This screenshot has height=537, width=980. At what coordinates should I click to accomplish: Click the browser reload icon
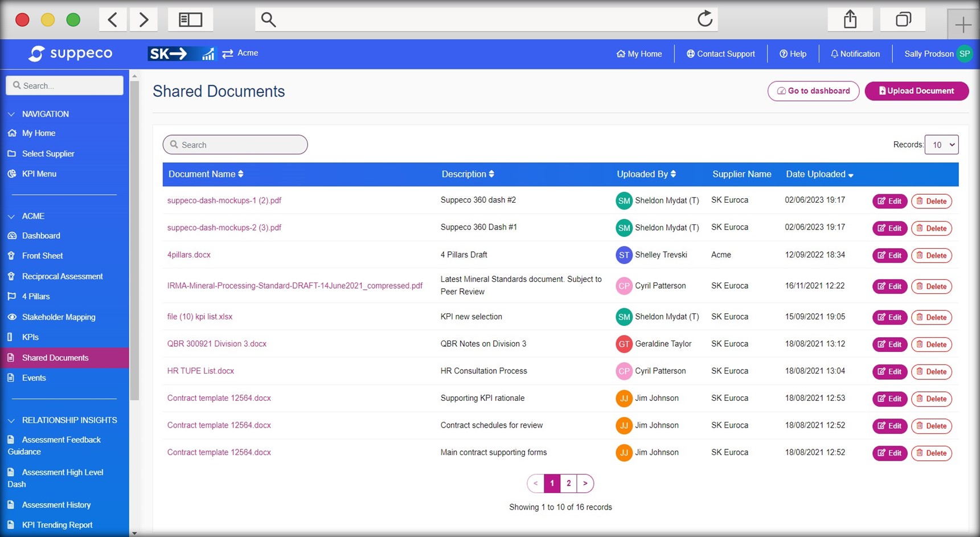[704, 19]
